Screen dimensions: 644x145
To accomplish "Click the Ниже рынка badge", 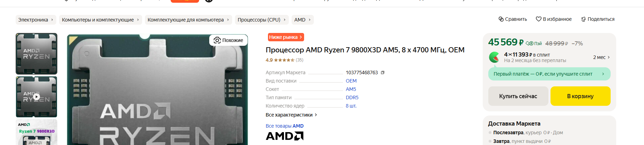I will pyautogui.click(x=286, y=37).
